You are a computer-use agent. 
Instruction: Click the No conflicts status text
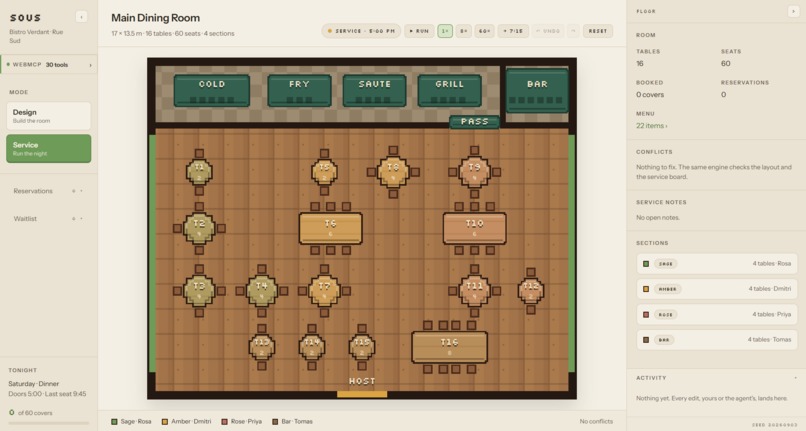pos(596,421)
